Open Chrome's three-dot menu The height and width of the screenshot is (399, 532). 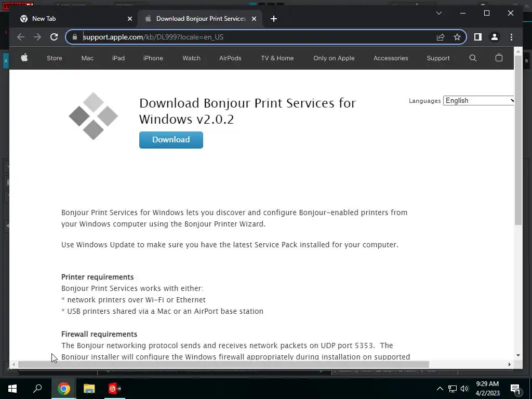coord(511,37)
